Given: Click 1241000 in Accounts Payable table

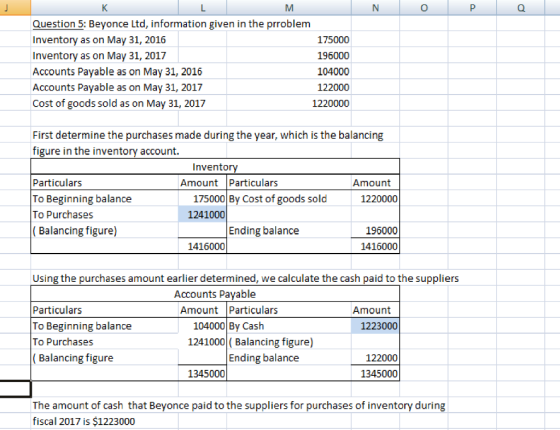Looking at the screenshot, I should [206, 342].
